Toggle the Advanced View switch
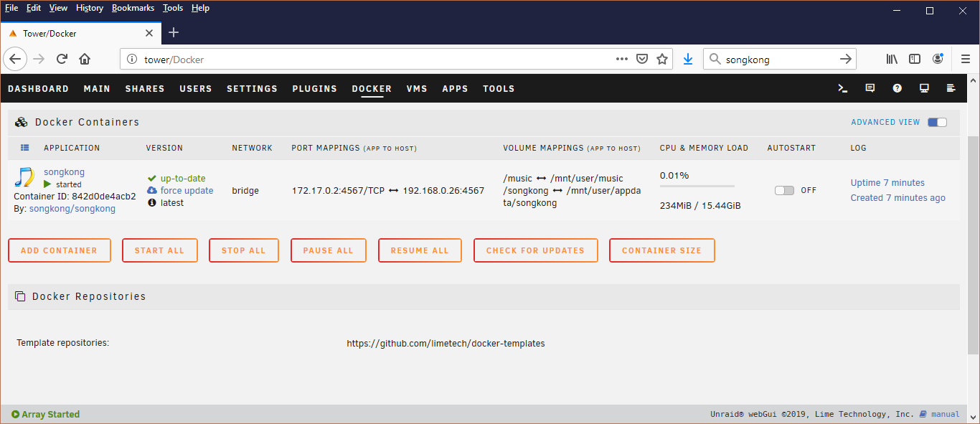This screenshot has width=980, height=424. point(937,122)
